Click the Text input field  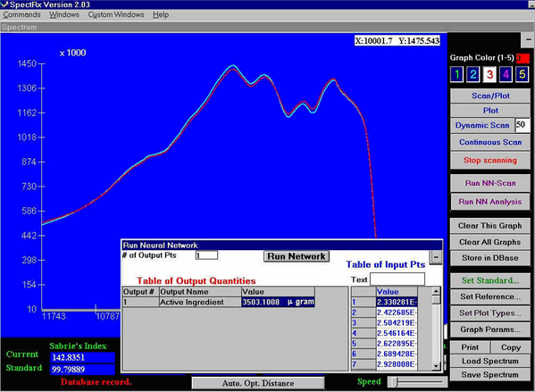(397, 279)
